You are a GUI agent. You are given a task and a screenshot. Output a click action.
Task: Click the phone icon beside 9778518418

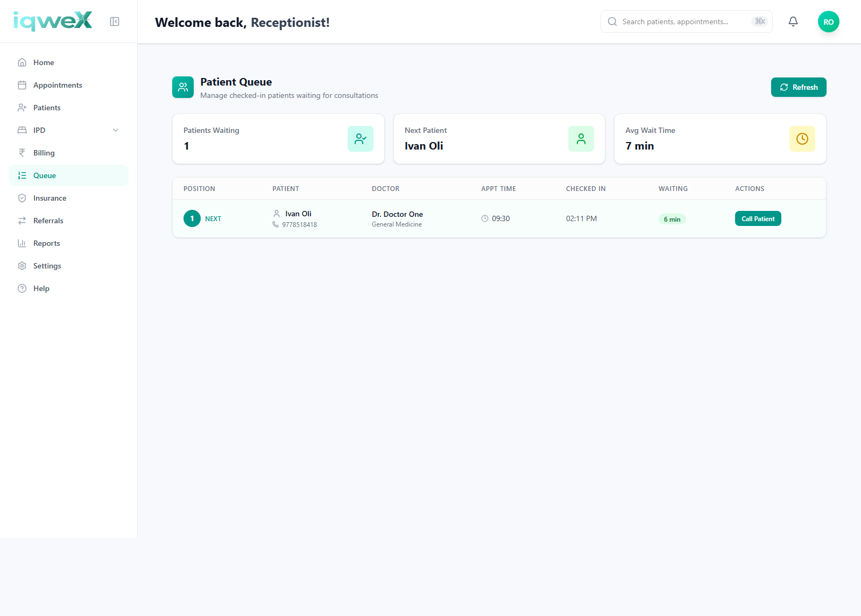click(276, 224)
